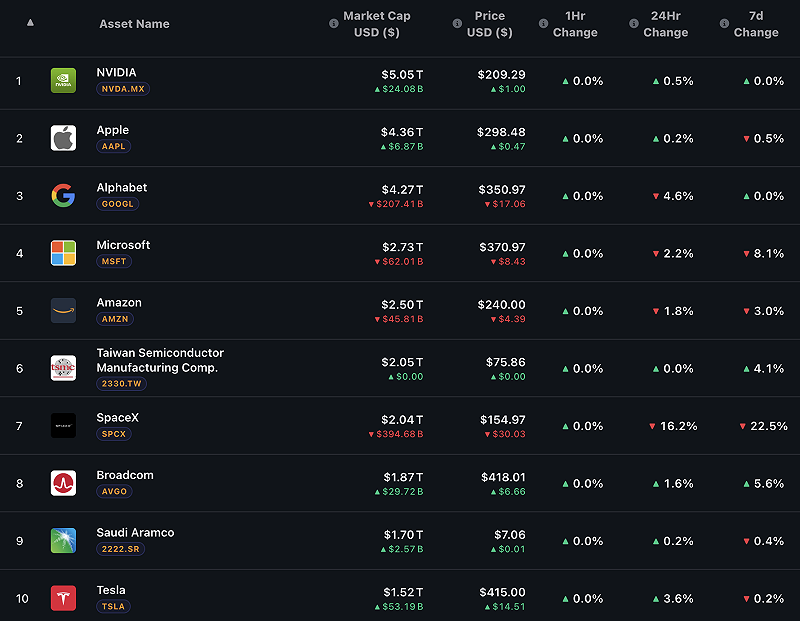This screenshot has width=800, height=621.
Task: Open the Alphabet asset name
Action: pyautogui.click(x=122, y=187)
